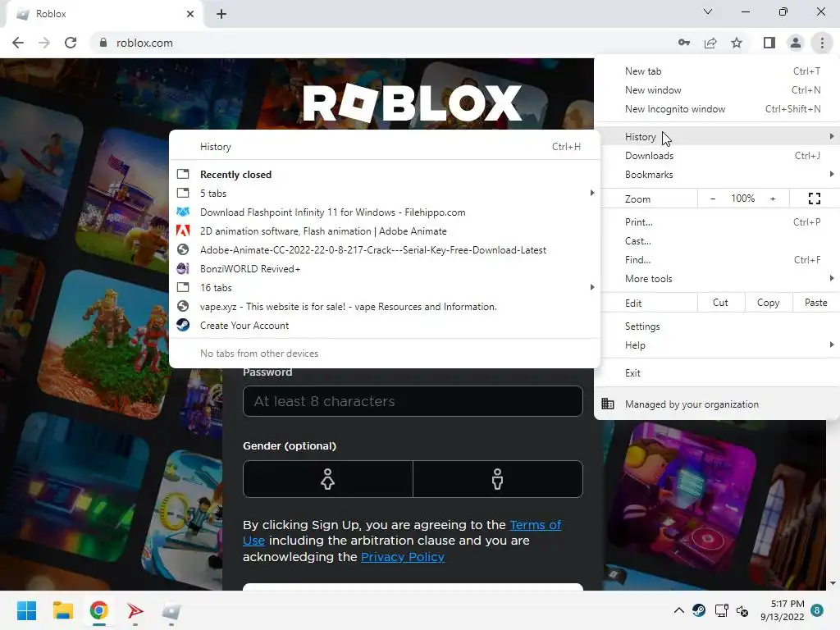Viewport: 840px width, 630px height.
Task: Open the network status tray icon
Action: (721, 610)
